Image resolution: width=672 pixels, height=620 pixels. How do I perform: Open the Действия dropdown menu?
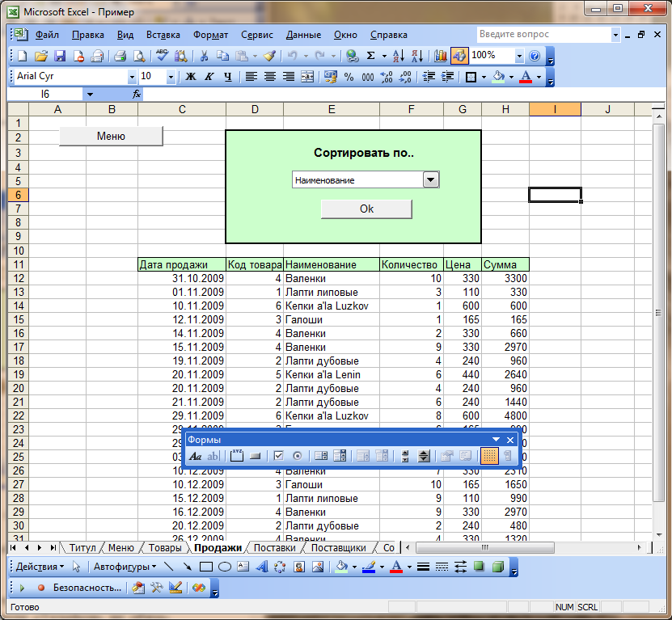pos(40,567)
